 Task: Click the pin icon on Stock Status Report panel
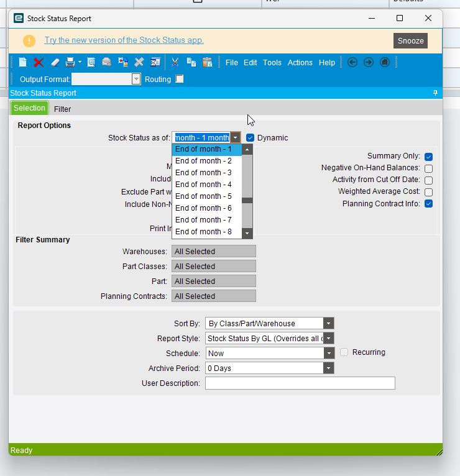tap(435, 93)
